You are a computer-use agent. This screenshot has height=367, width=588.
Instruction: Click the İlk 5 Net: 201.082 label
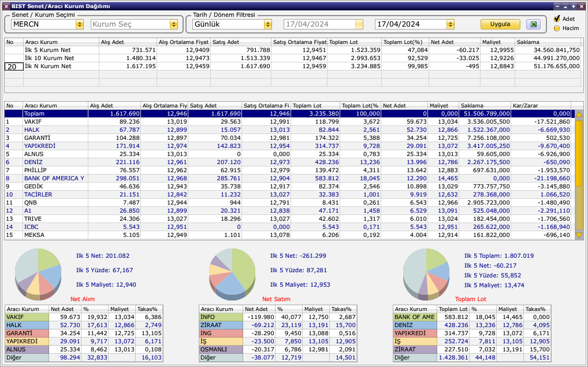point(103,256)
